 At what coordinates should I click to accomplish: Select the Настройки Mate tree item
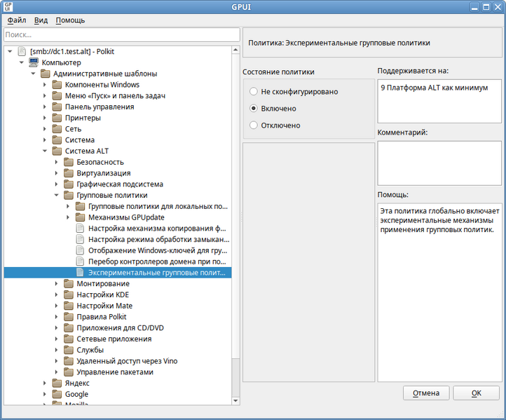tap(104, 306)
